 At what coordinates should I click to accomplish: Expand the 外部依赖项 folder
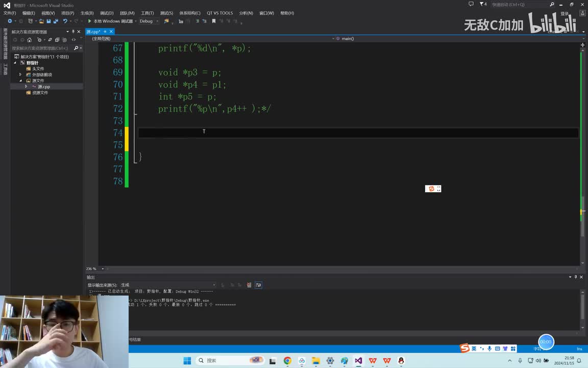[x=20, y=75]
